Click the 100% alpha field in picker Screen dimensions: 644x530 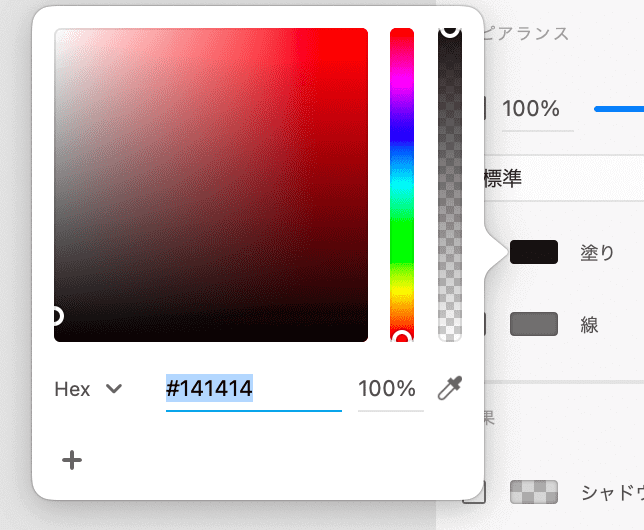[390, 389]
